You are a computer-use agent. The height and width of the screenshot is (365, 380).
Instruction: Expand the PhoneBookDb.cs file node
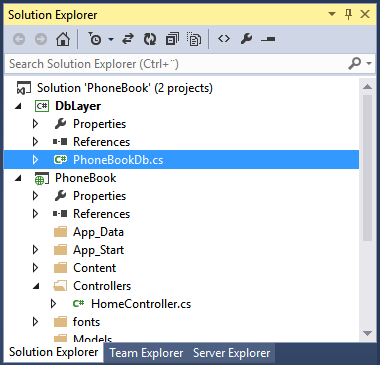35,160
